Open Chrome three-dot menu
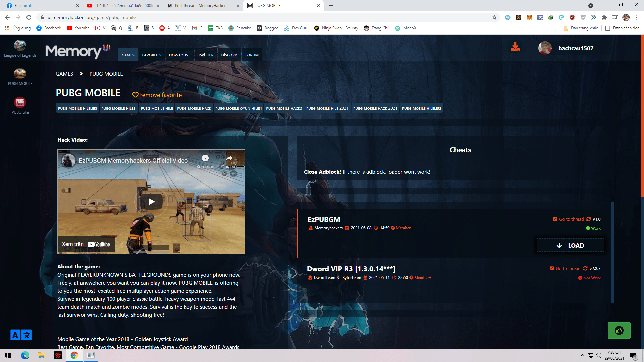The image size is (644, 362). coord(637,17)
